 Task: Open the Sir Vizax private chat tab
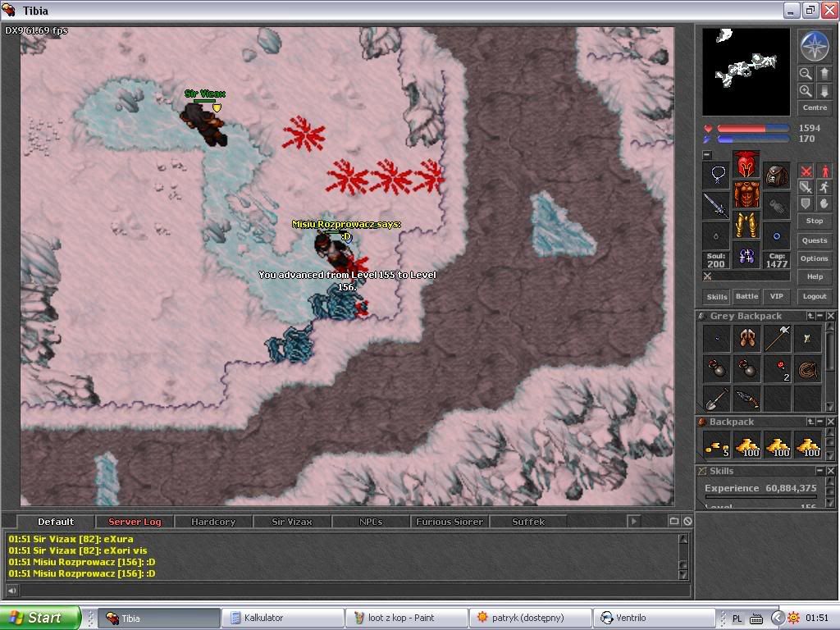coord(292,522)
